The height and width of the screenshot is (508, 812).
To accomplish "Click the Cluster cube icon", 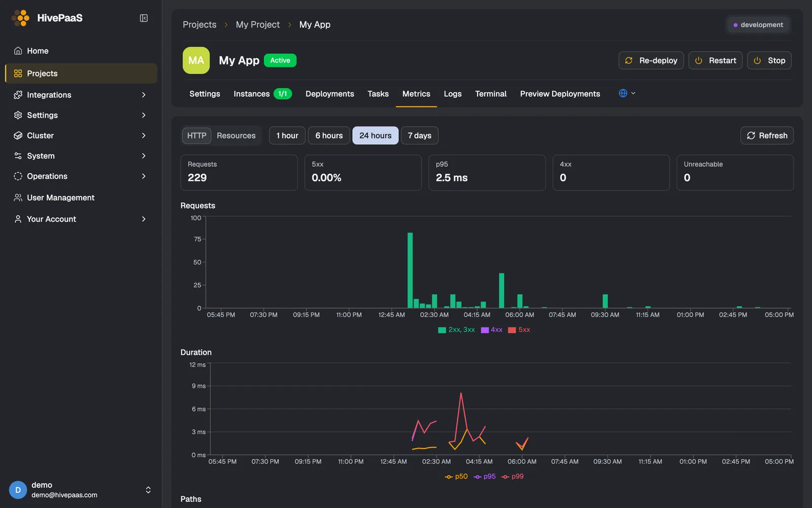I will click(18, 136).
